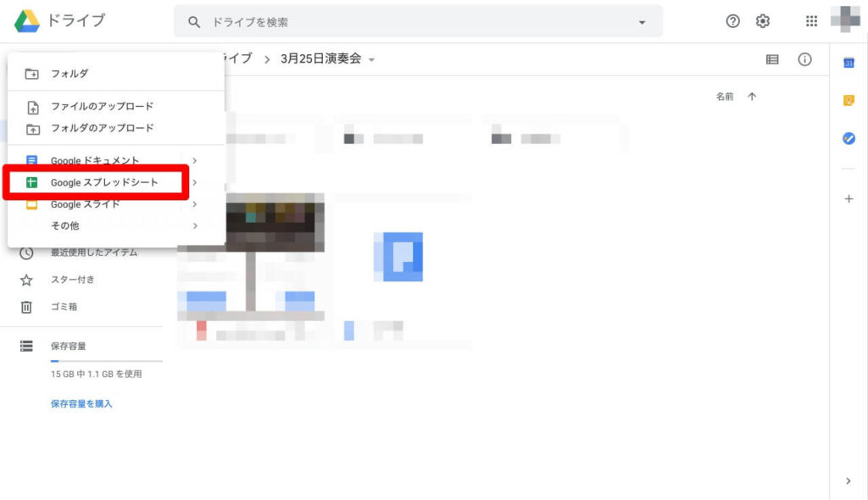This screenshot has height=500, width=868.
Task: Click the folder upload icon
Action: coord(33,129)
